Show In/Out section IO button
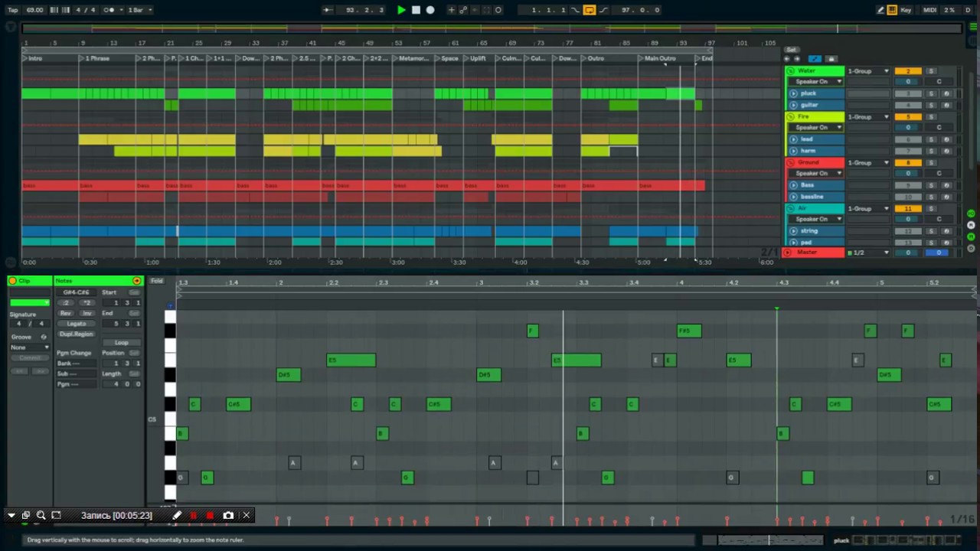This screenshot has height=551, width=980. [x=972, y=214]
